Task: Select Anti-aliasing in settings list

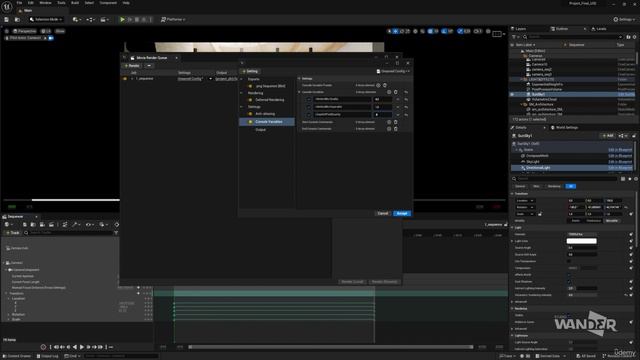Action: (x=265, y=114)
